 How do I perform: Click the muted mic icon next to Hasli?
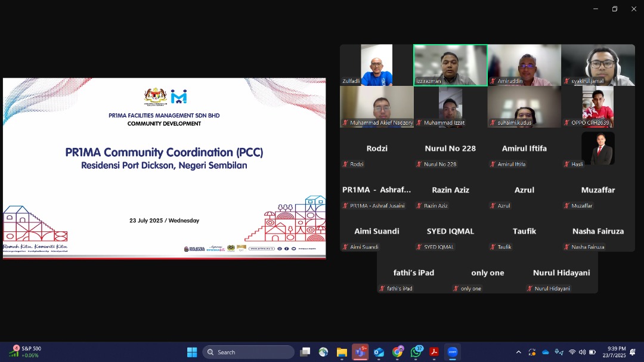[567, 164]
